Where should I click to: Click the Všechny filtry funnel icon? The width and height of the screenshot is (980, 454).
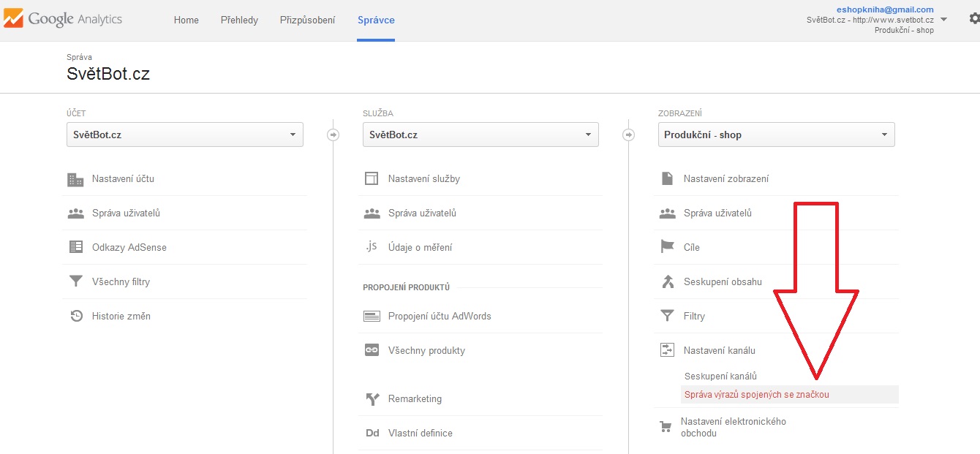click(75, 281)
